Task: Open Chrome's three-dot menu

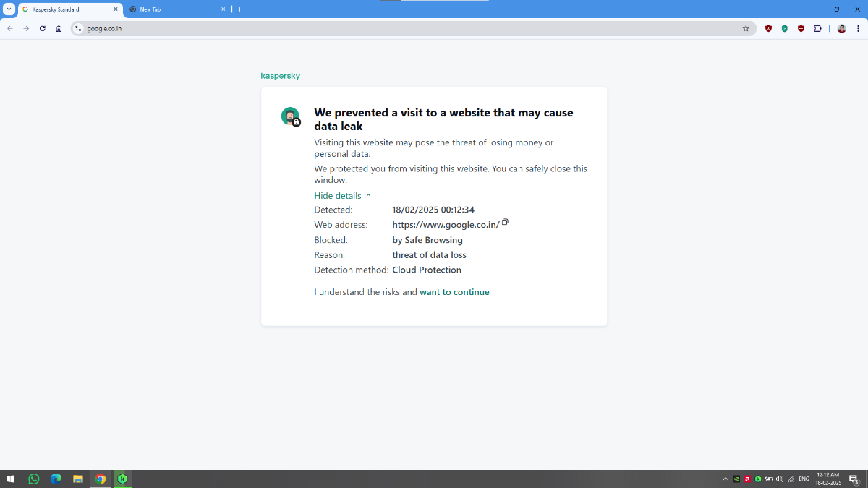Action: (858, 28)
